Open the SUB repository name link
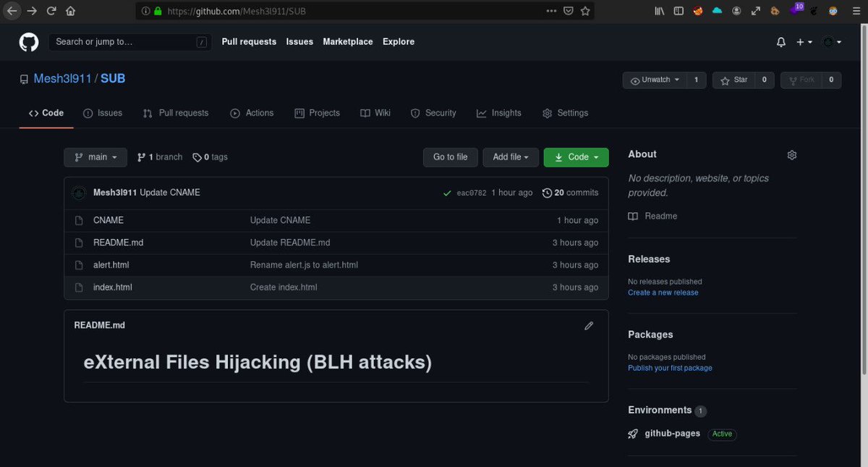The width and height of the screenshot is (868, 467). [x=113, y=78]
